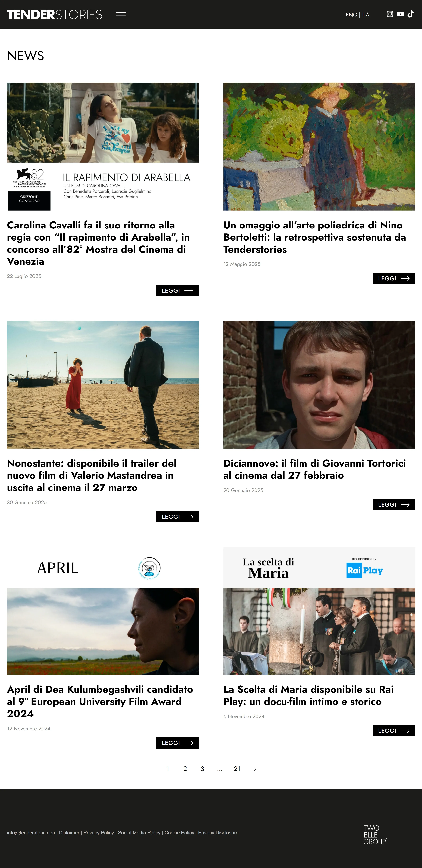
Task: Open the Cookie Policy footer link
Action: (179, 833)
